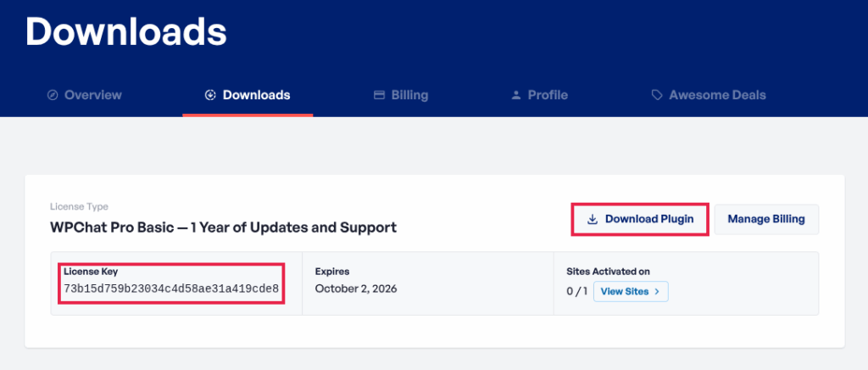Viewport: 868px width, 370px height.
Task: Open the Awesome Deals tab
Action: point(717,95)
